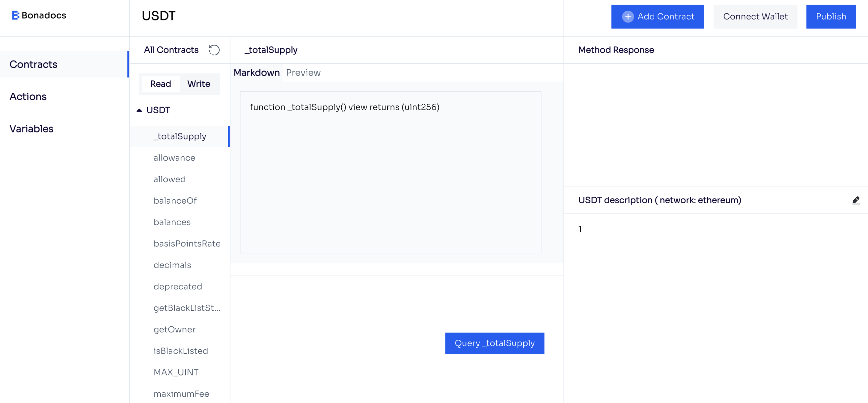Click the USDT description network ethereum heading
Screen dimensions: 868x403
tap(659, 200)
